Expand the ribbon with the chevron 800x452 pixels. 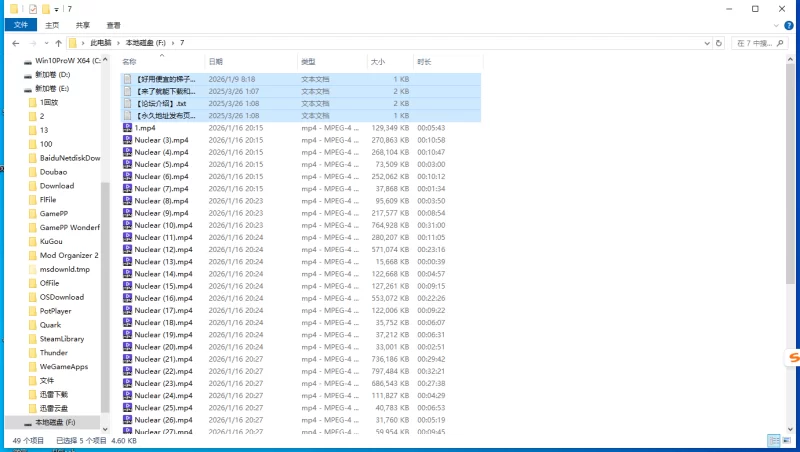click(x=776, y=26)
